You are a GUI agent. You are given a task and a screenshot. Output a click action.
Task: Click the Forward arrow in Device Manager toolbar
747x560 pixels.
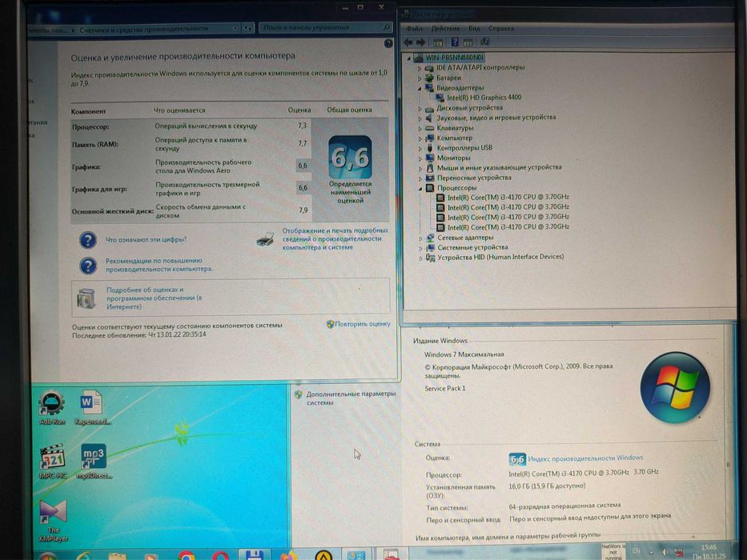(420, 42)
